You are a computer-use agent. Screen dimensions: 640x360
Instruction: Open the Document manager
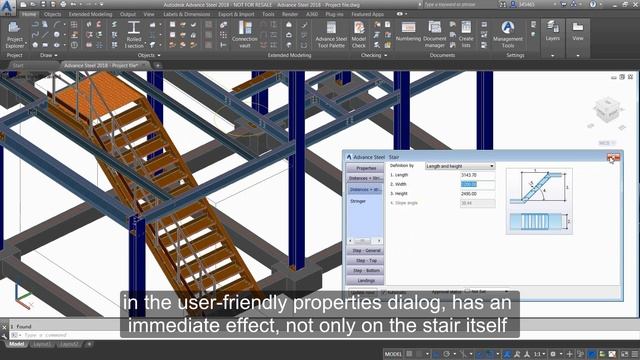click(x=435, y=35)
